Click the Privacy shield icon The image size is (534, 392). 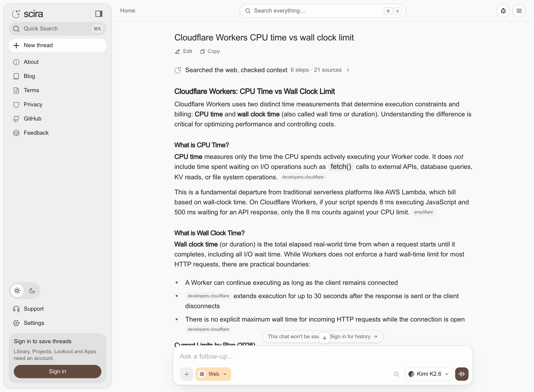pyautogui.click(x=16, y=105)
